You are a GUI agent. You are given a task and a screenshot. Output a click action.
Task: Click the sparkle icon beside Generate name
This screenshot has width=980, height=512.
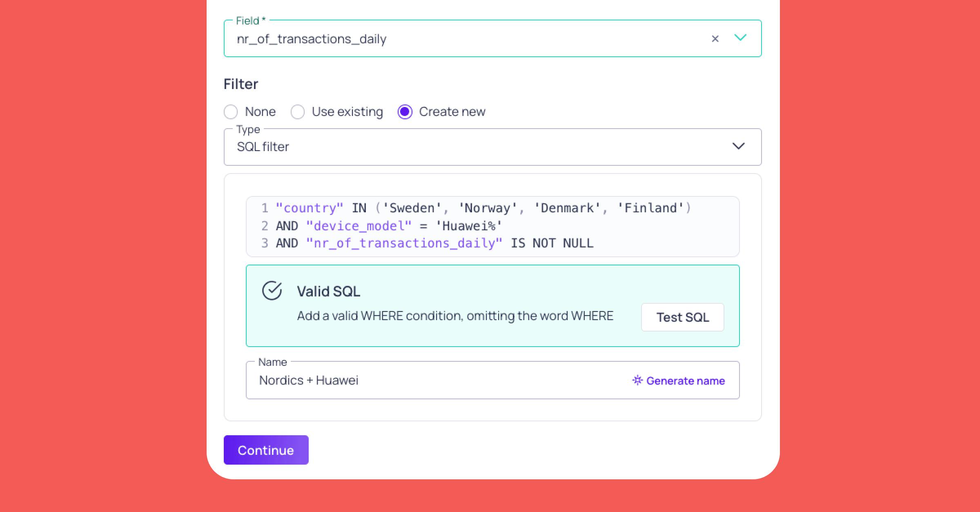pyautogui.click(x=637, y=381)
